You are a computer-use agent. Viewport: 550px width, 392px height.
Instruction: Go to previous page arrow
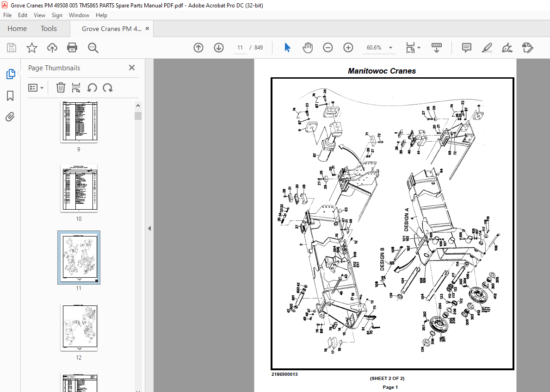point(198,48)
